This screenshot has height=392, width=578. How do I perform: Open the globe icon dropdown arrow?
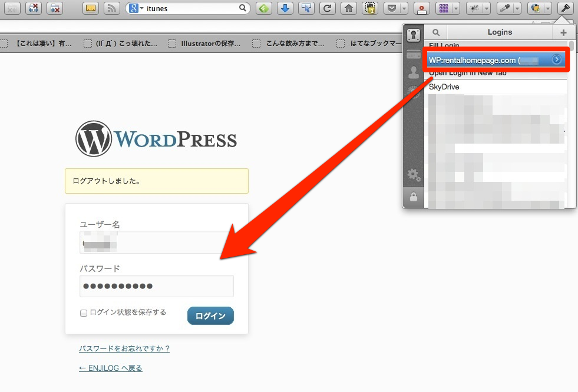pyautogui.click(x=548, y=8)
